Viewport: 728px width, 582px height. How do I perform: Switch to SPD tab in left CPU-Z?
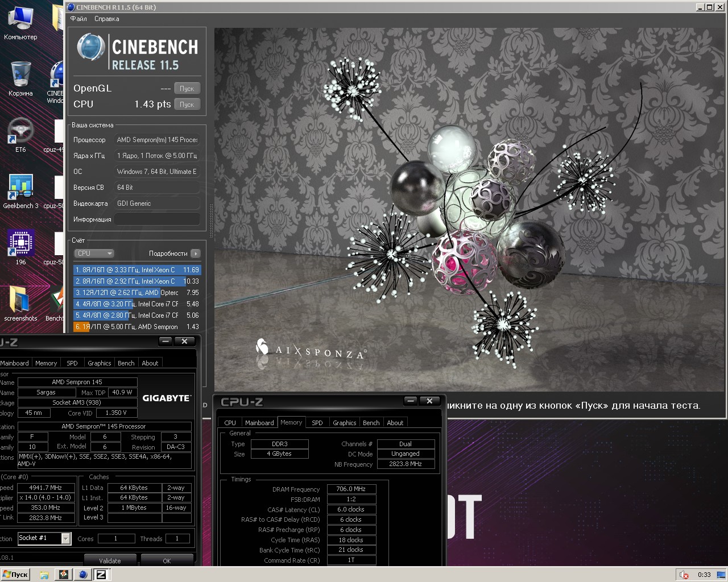72,363
